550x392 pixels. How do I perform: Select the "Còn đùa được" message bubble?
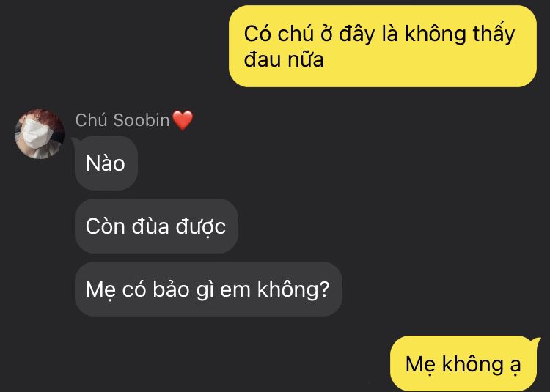pos(156,226)
